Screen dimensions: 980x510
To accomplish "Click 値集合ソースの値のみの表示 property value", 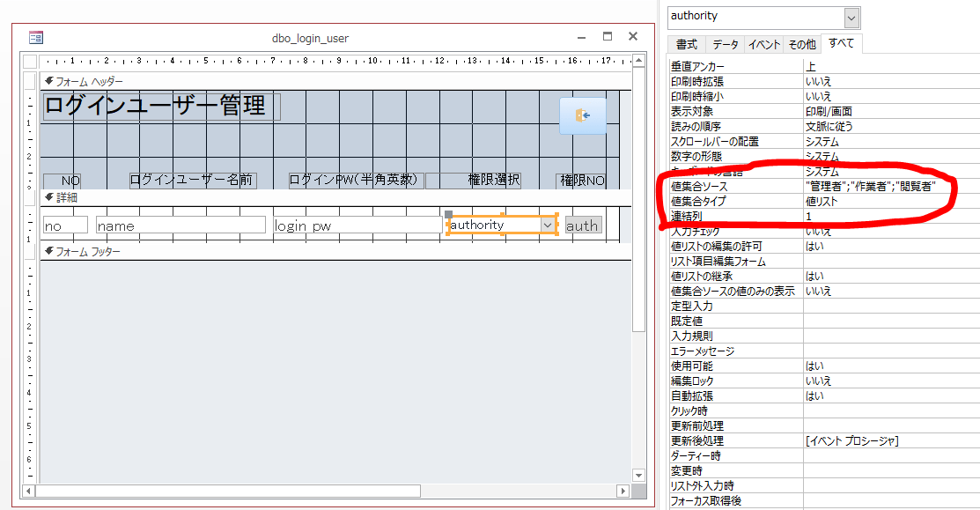I will [x=891, y=292].
